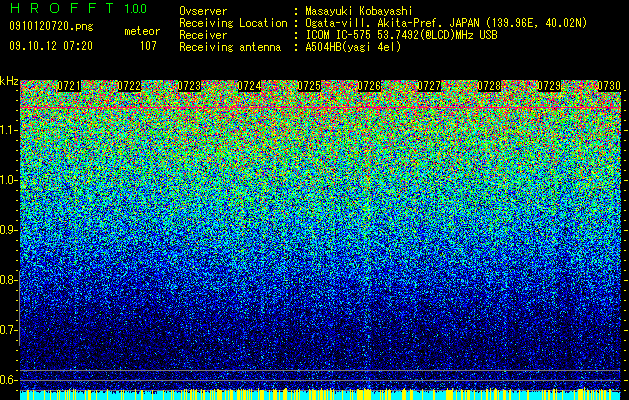Click the 0721 time marker
This screenshot has height=400, width=629.
click(69, 86)
